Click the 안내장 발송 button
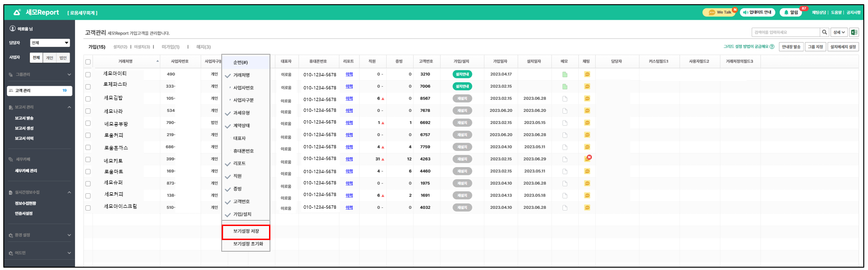The height and width of the screenshot is (270, 868). pos(791,47)
